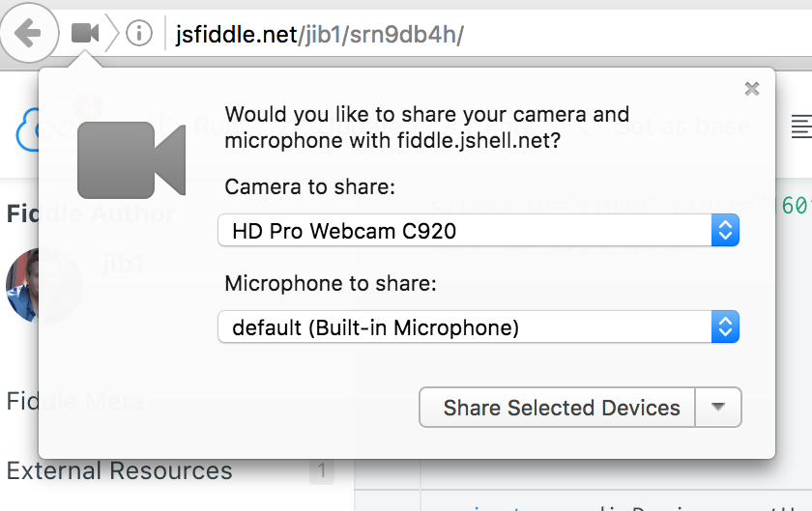Click the camera icon in address bar
Screen dimensions: 812x511
(x=85, y=34)
